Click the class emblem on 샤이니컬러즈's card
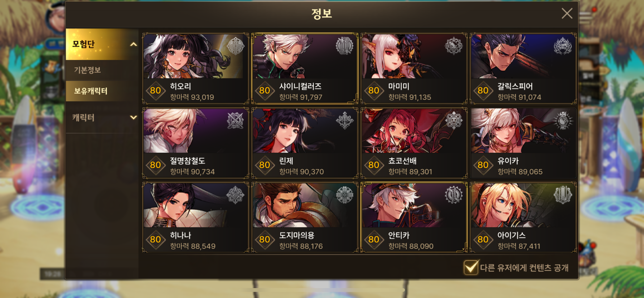Screen dimensions: 644x298 pos(344,46)
